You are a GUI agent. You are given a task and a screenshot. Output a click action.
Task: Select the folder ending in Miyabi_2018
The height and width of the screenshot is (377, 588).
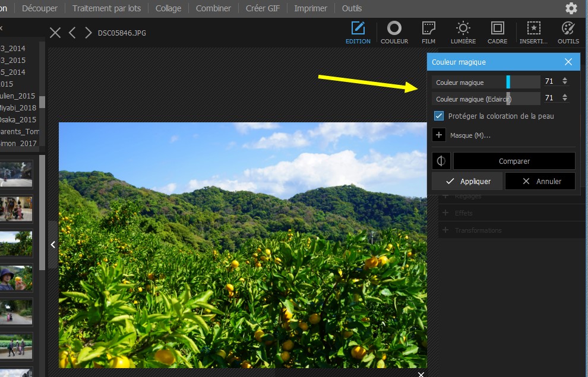tap(19, 107)
